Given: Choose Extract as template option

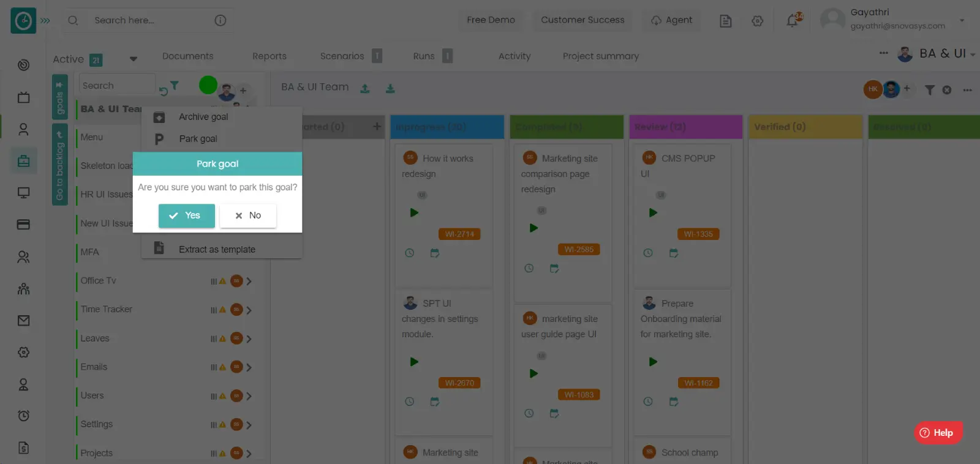Looking at the screenshot, I should point(217,249).
